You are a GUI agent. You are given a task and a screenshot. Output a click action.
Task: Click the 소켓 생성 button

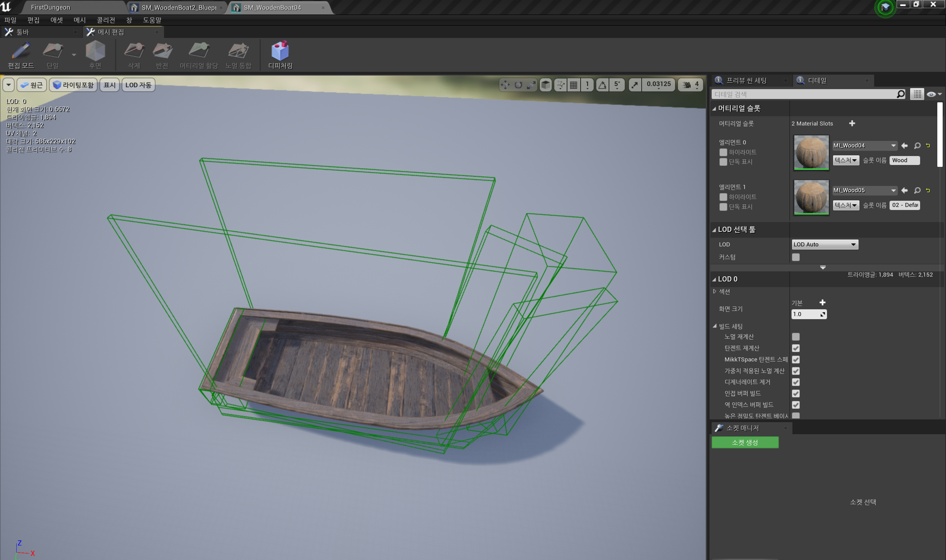[x=745, y=442]
